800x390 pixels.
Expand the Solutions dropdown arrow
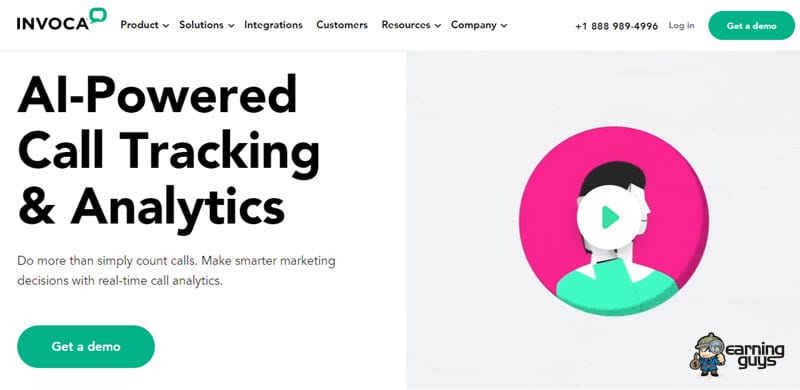(x=231, y=26)
